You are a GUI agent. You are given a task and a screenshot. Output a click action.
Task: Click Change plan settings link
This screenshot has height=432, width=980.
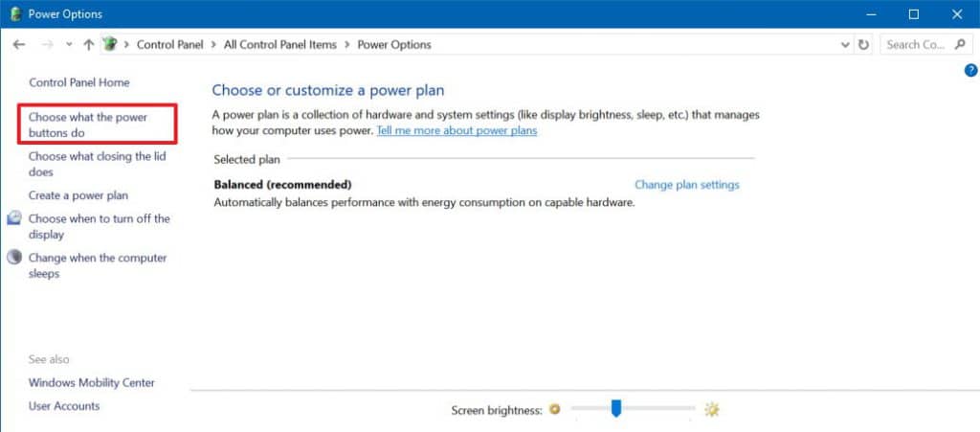point(687,185)
